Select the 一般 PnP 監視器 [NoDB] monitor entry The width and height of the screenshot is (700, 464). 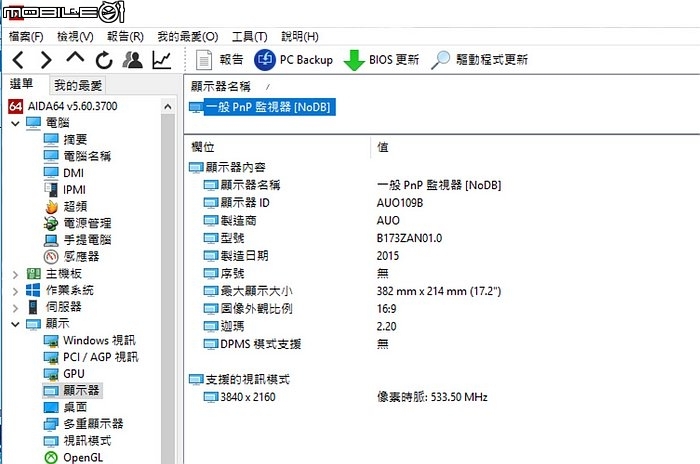click(262, 107)
